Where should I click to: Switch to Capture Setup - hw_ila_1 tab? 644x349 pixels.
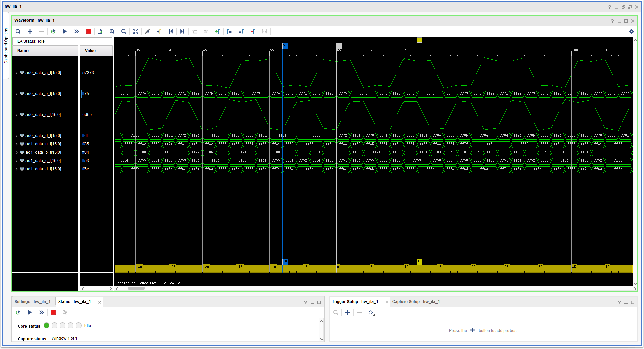click(416, 302)
